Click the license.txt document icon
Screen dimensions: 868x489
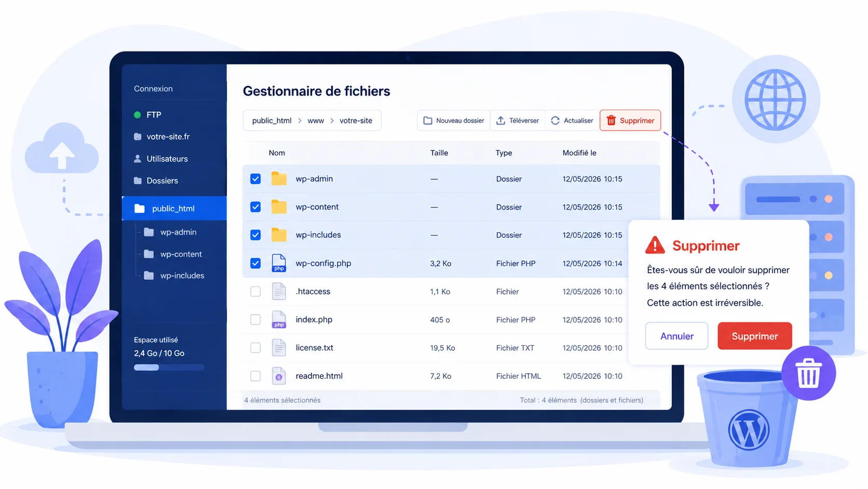(x=279, y=348)
